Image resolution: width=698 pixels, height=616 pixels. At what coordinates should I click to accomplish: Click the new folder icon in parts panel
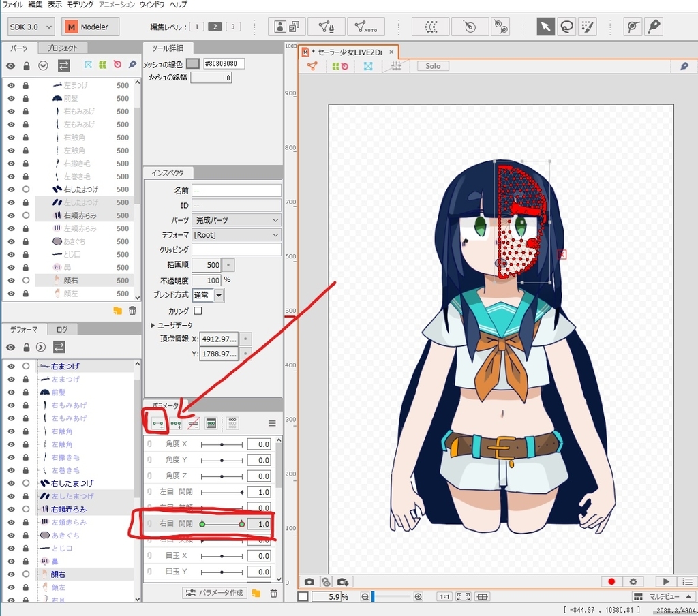point(117,311)
